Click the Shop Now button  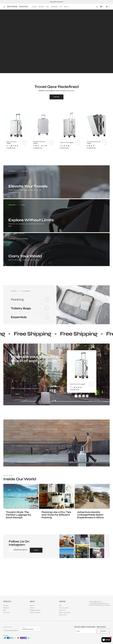tap(56, 97)
